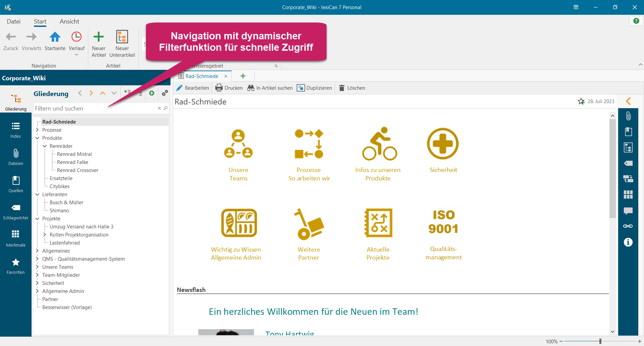Viewport: 644px width, 346px height.
Task: Expand Rollen Projektorganisation node
Action: [x=45, y=235]
